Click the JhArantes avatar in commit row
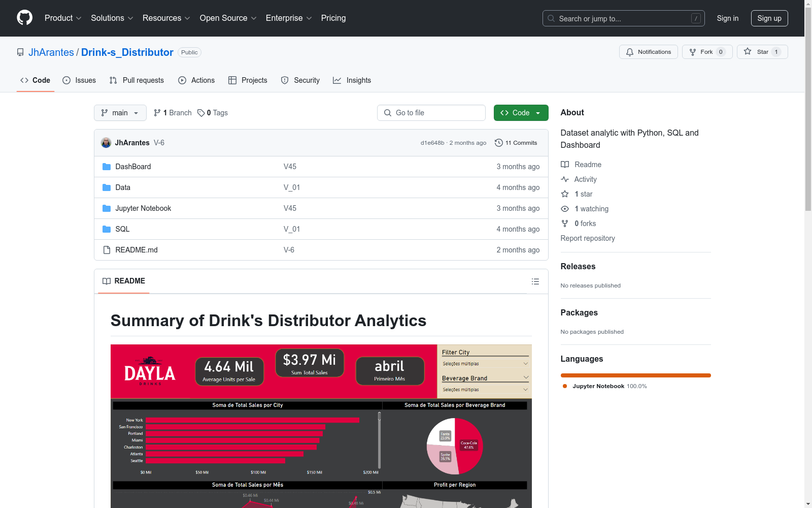The image size is (812, 508). click(x=106, y=143)
